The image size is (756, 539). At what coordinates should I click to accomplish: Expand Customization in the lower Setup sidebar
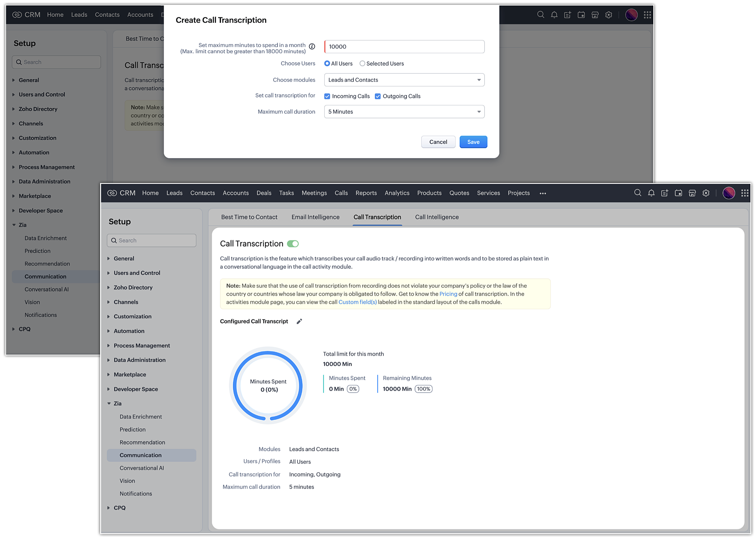point(132,316)
